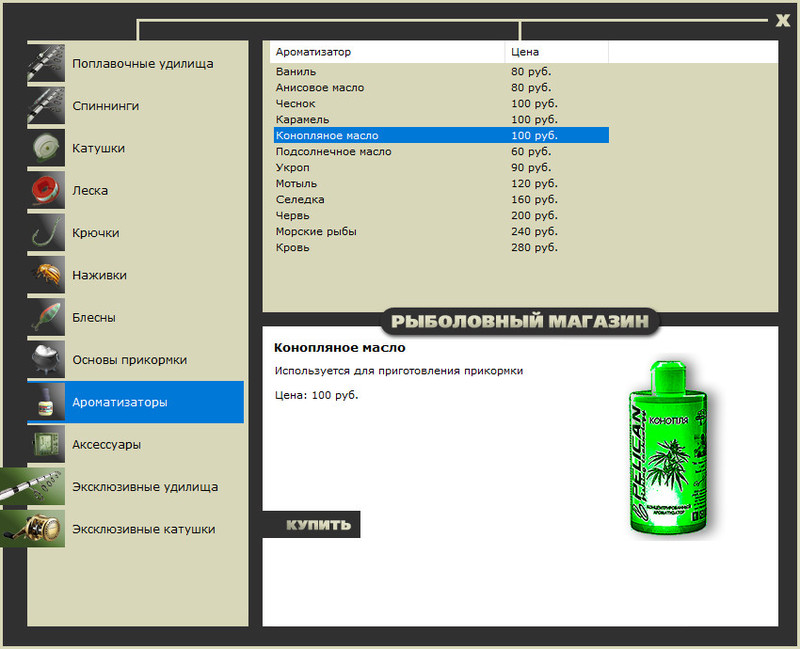
Task: Open the Эксклюзивные катушки category label
Action: pyautogui.click(x=144, y=530)
